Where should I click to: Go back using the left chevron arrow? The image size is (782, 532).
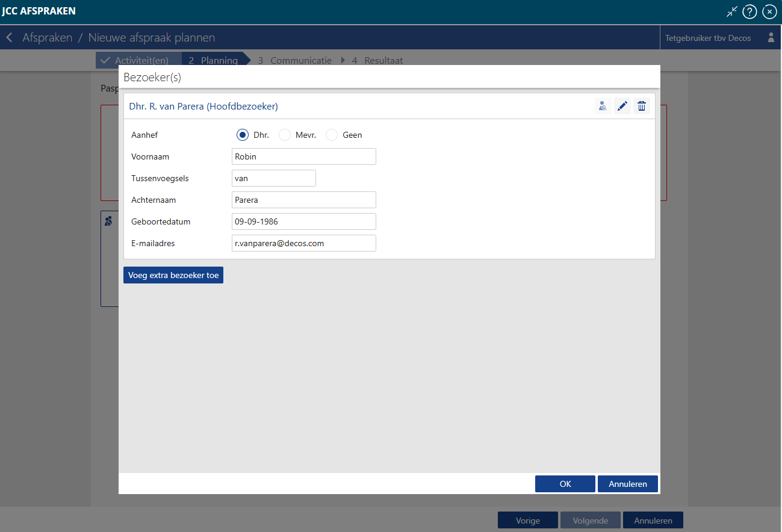point(9,38)
